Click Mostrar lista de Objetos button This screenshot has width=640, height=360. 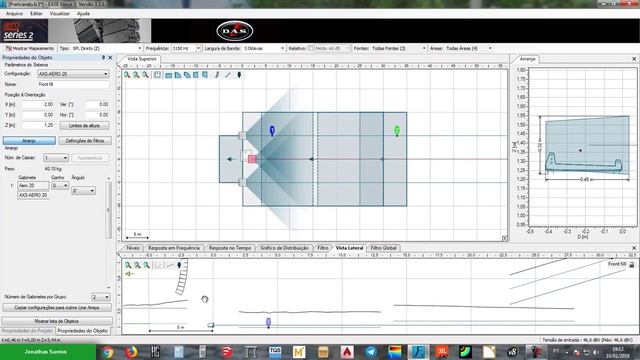tap(57, 321)
